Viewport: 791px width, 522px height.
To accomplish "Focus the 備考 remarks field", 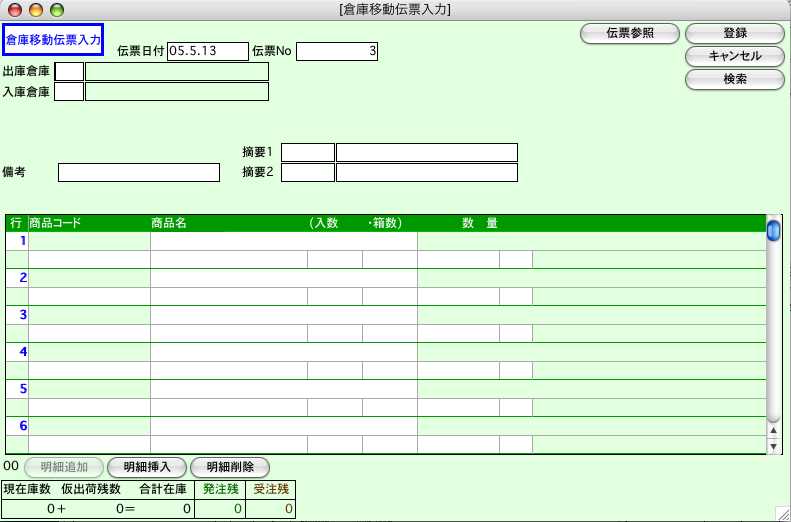I will point(138,173).
